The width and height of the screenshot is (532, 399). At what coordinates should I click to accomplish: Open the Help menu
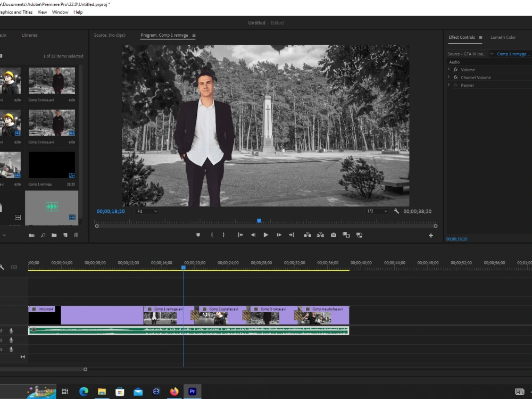[78, 12]
